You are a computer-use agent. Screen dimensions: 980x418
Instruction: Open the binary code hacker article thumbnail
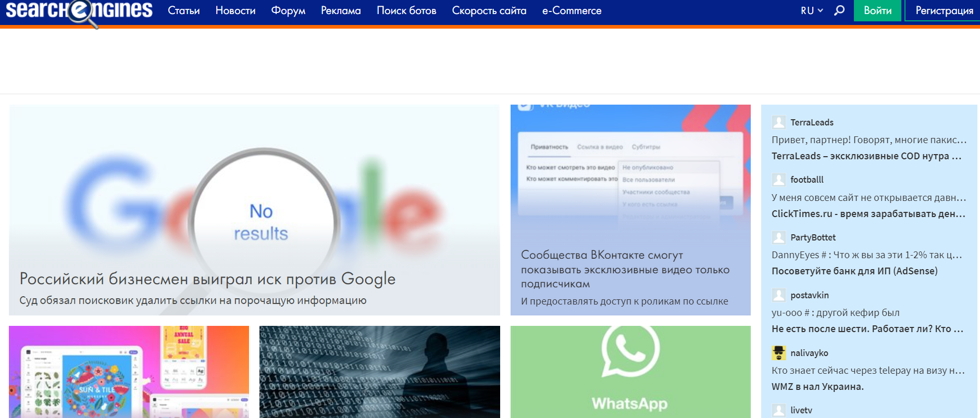380,372
